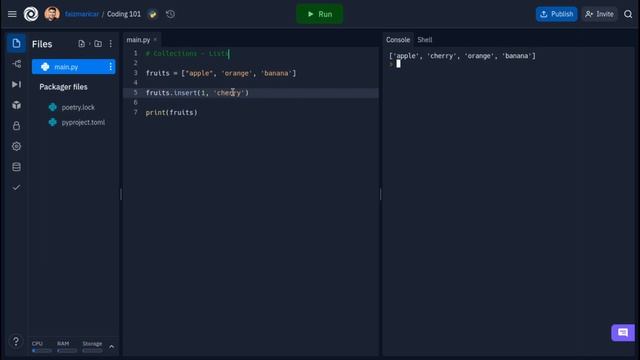This screenshot has width=640, height=360.
Task: Click the fruits list assignment line
Action: click(x=221, y=73)
